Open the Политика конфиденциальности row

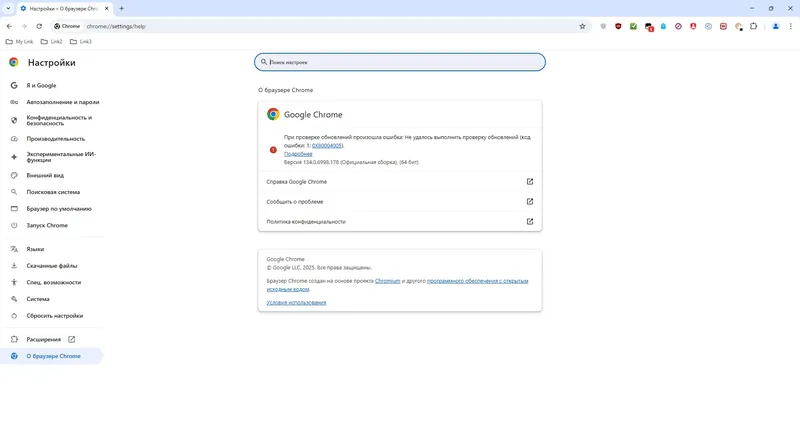pos(399,221)
